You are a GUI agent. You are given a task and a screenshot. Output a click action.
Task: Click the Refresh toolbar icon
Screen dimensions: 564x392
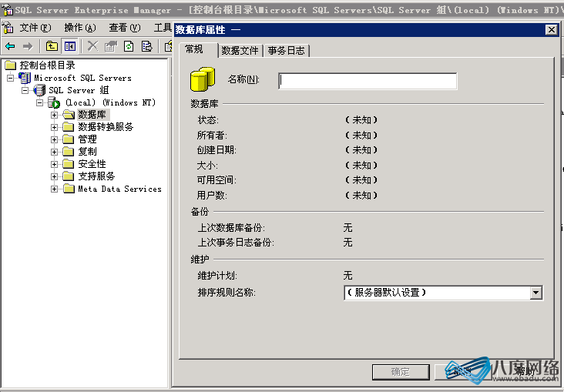129,46
